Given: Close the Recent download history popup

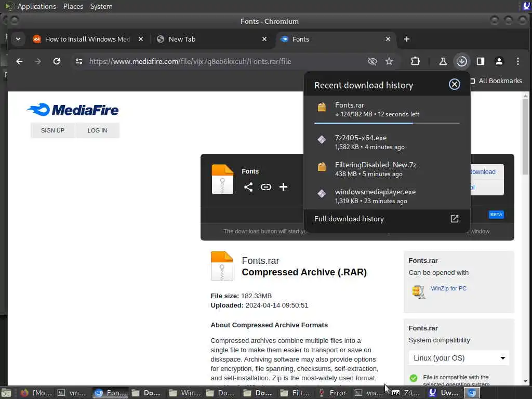Looking at the screenshot, I should [454, 84].
